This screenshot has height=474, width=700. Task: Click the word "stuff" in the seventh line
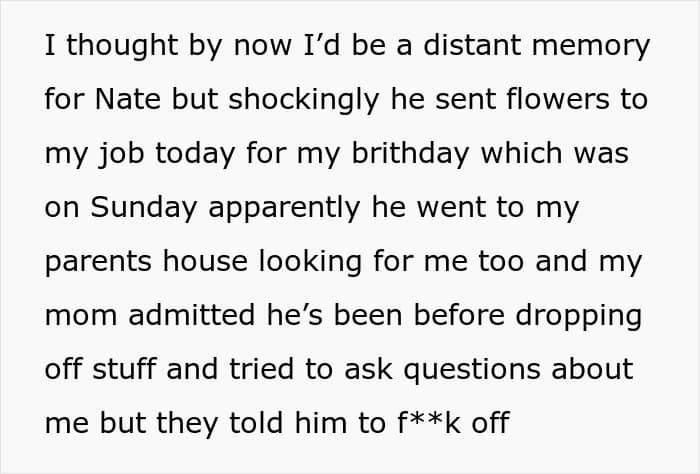[124, 369]
